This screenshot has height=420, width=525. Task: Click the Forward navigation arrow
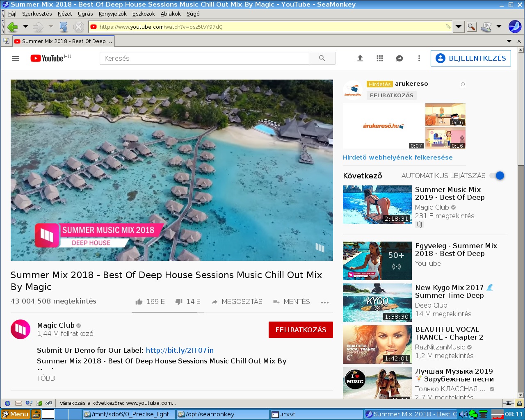(38, 27)
